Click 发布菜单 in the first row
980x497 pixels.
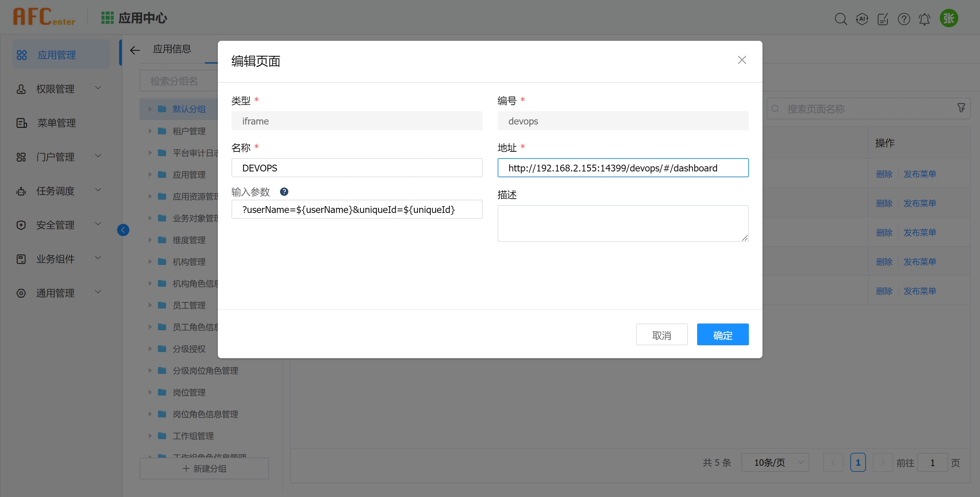[x=919, y=174]
